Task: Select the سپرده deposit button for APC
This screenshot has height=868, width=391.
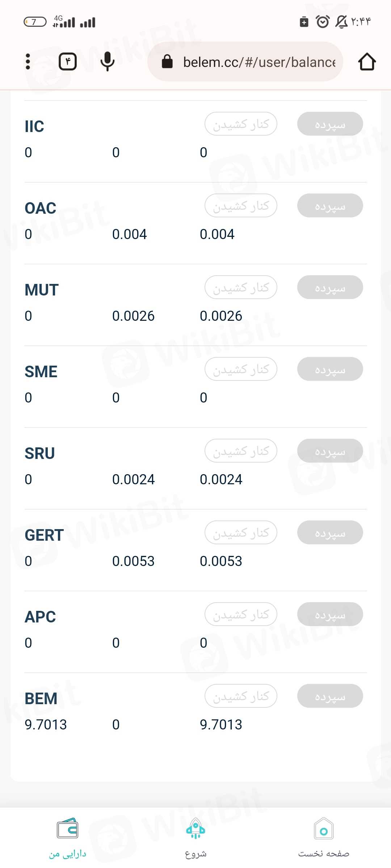Action: 330,614
